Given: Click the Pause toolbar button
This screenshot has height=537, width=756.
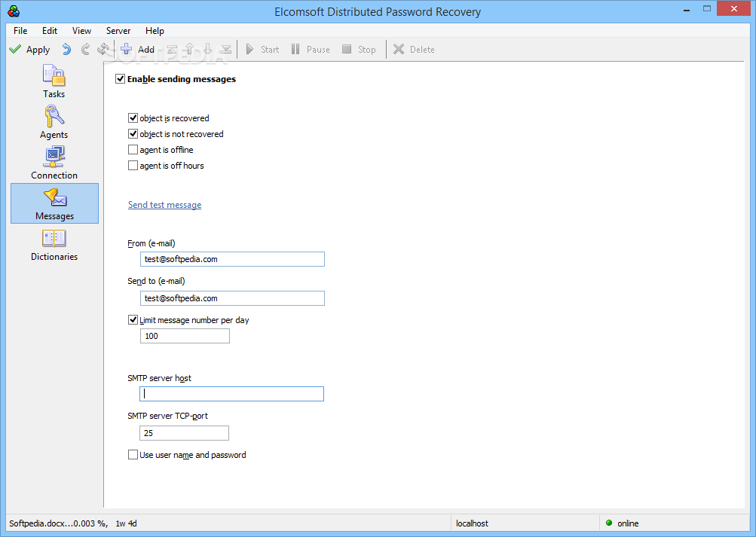Looking at the screenshot, I should click(x=311, y=49).
